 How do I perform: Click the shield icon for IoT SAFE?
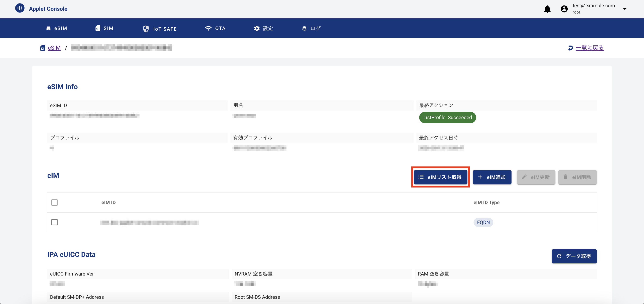coord(146,29)
